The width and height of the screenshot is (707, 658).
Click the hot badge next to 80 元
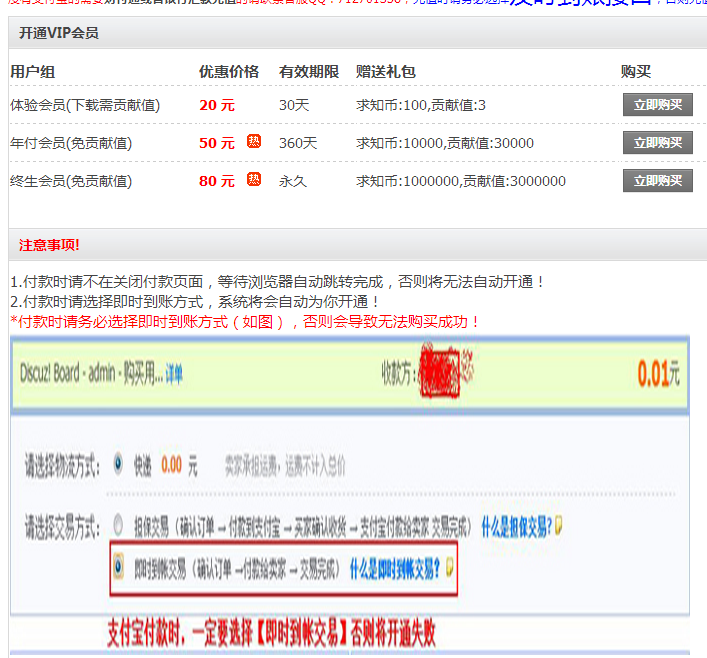click(x=254, y=179)
